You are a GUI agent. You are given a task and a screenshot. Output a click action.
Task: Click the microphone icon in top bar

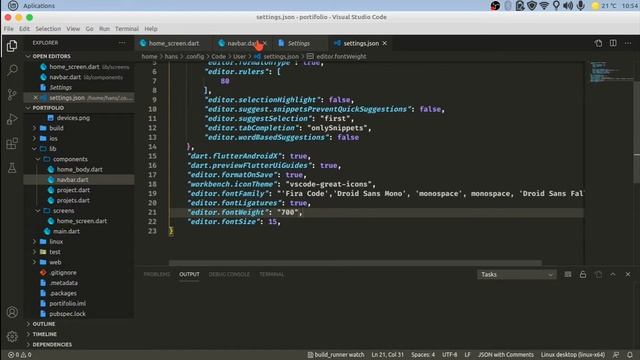pyautogui.click(x=581, y=6)
